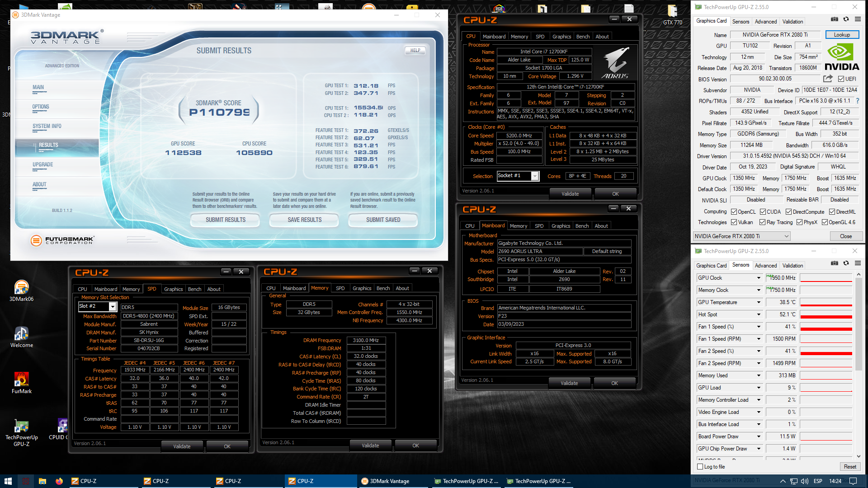Toggle the DirectML checkbox
868x488 pixels.
[x=832, y=211]
